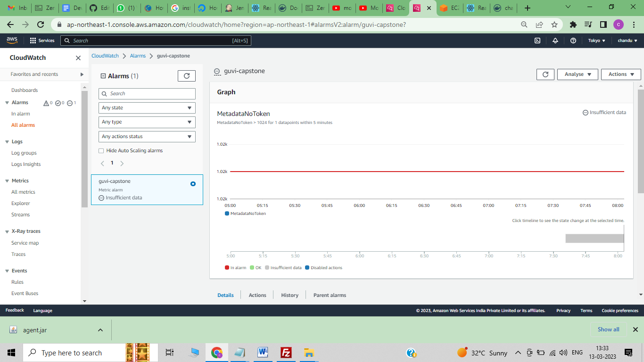Image resolution: width=644 pixels, height=362 pixels.
Task: Refresh the alarms list panel
Action: 186,75
